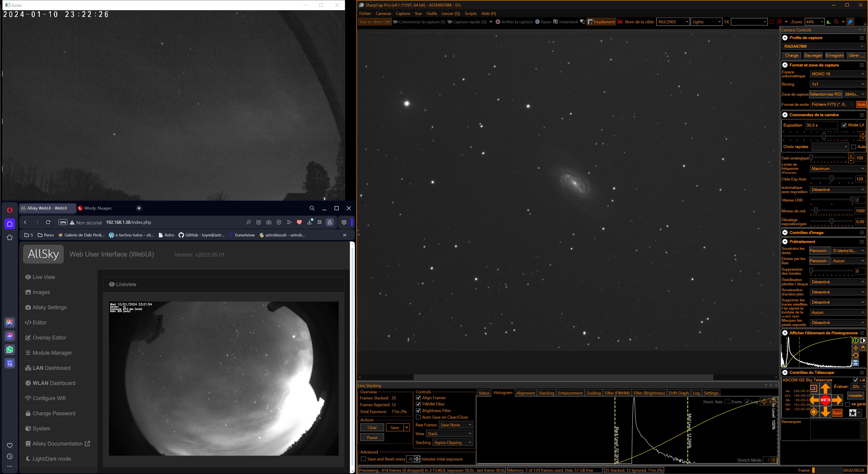Image resolution: width=868 pixels, height=474 pixels.
Task: Open WhatsApp from the Opera sidebar
Action: point(10,350)
